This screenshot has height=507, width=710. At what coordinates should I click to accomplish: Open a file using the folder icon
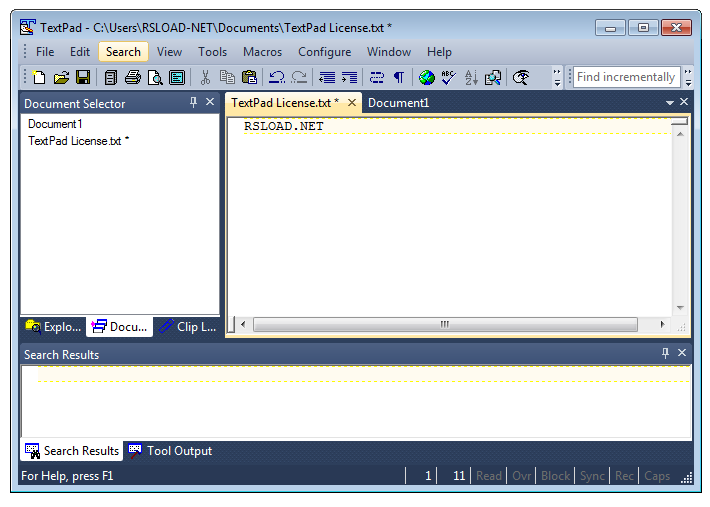click(x=61, y=77)
